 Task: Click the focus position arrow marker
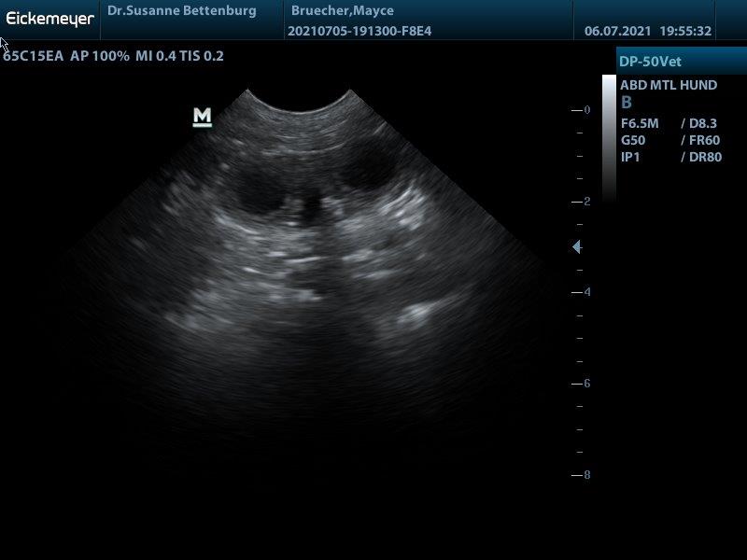point(576,246)
